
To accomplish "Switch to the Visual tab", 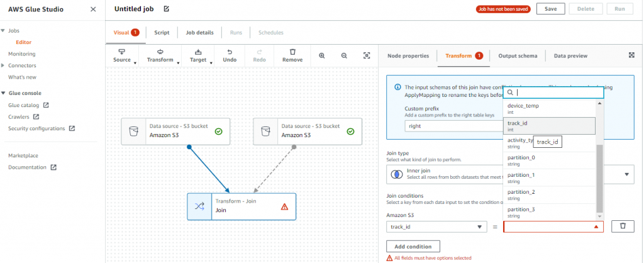I will tap(126, 33).
